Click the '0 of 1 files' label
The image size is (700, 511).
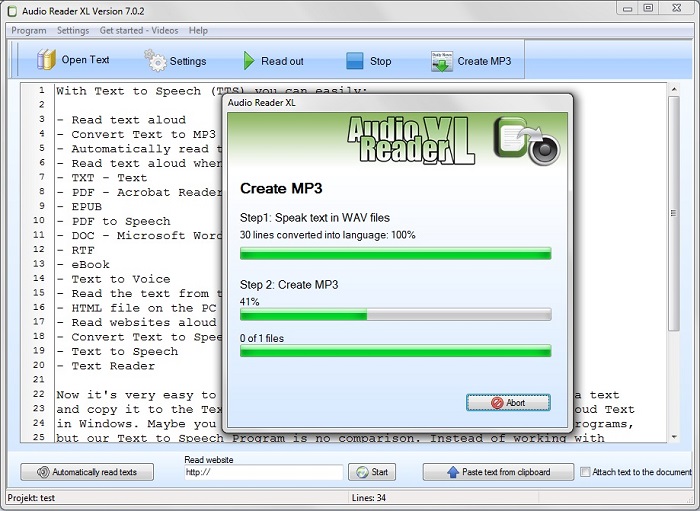tap(262, 338)
